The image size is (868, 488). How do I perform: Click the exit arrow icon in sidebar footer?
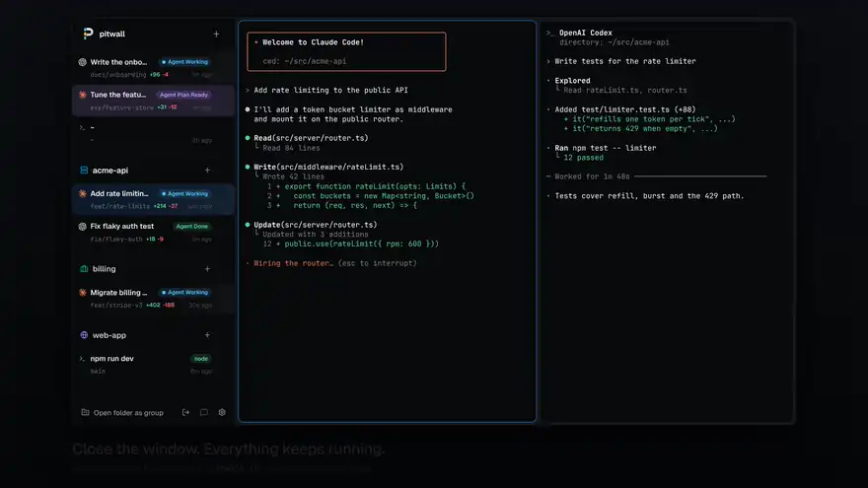(x=185, y=412)
